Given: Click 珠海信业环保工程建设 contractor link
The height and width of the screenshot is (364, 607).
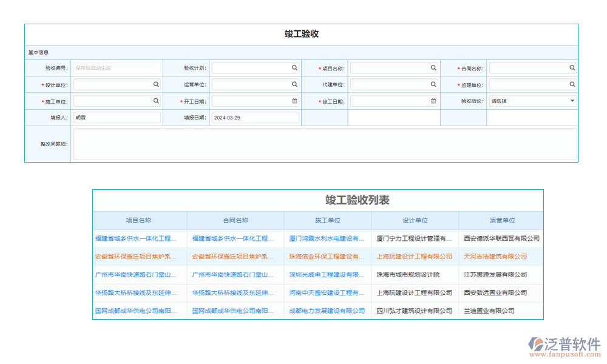Looking at the screenshot, I should tap(327, 257).
